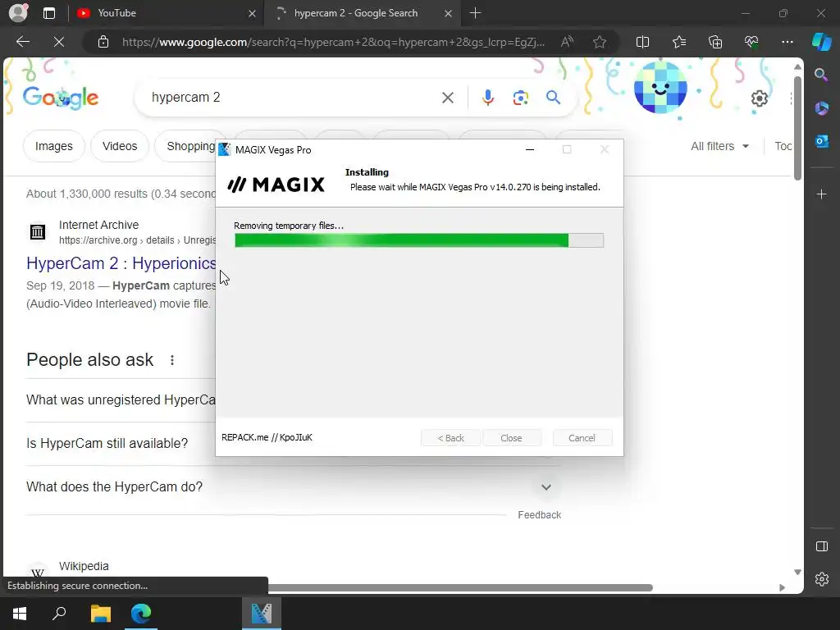Click the installer green progress bar
This screenshot has height=630, width=840.
click(419, 240)
